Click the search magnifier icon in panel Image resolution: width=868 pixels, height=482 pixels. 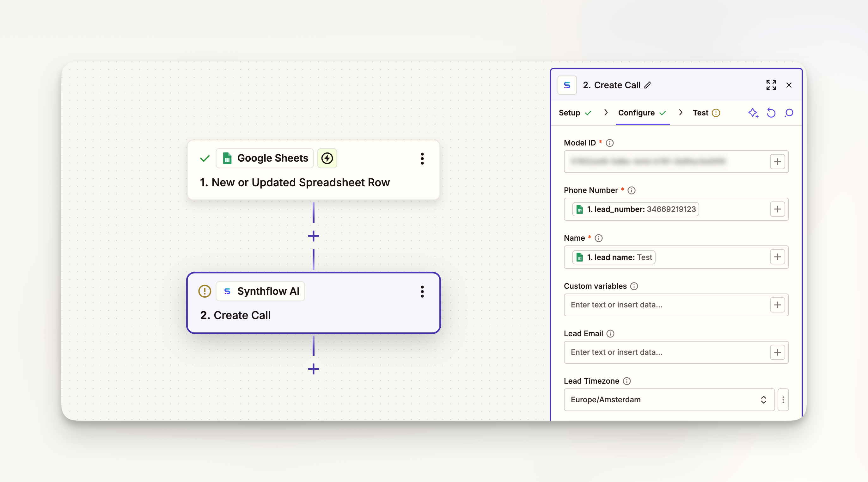click(789, 113)
